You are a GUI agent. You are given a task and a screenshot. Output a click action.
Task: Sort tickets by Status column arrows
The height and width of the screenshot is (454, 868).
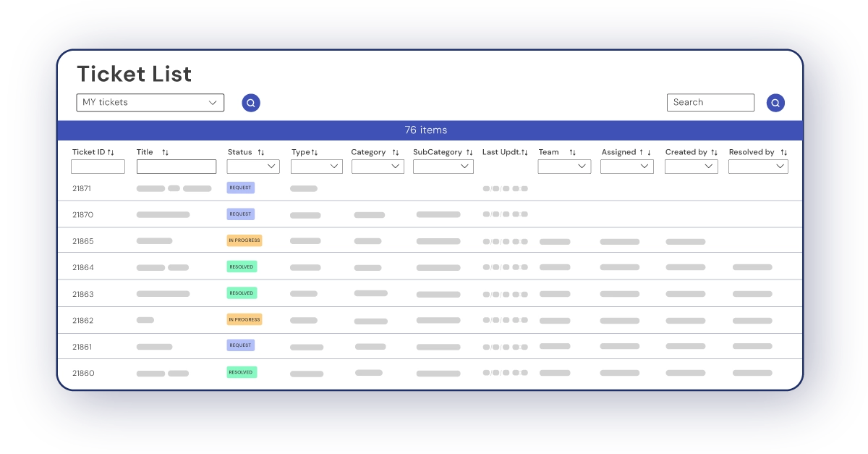point(261,153)
